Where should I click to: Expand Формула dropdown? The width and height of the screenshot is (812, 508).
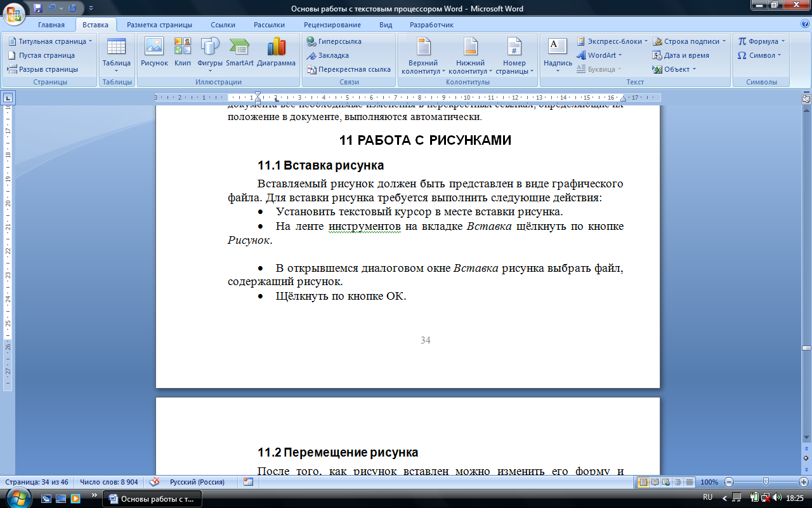pyautogui.click(x=783, y=41)
